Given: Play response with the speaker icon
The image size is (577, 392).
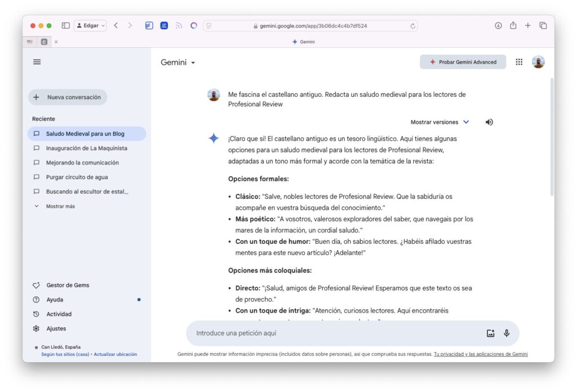Looking at the screenshot, I should click(x=489, y=122).
